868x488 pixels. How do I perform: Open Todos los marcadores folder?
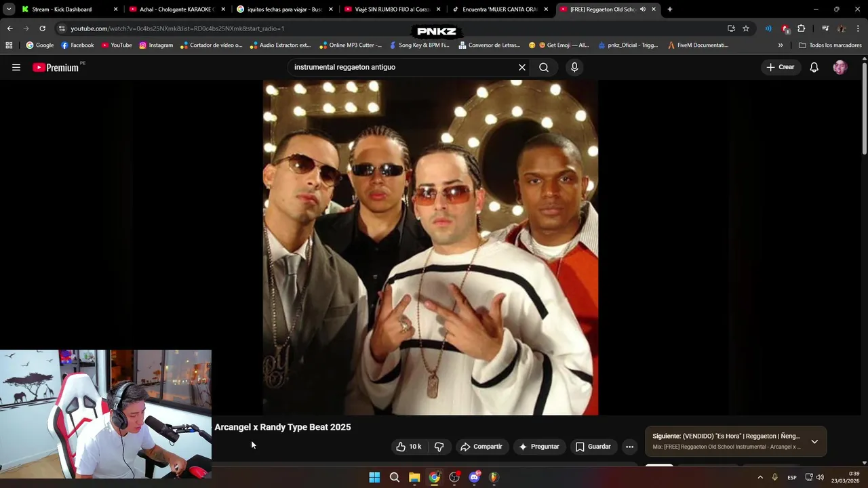click(830, 45)
